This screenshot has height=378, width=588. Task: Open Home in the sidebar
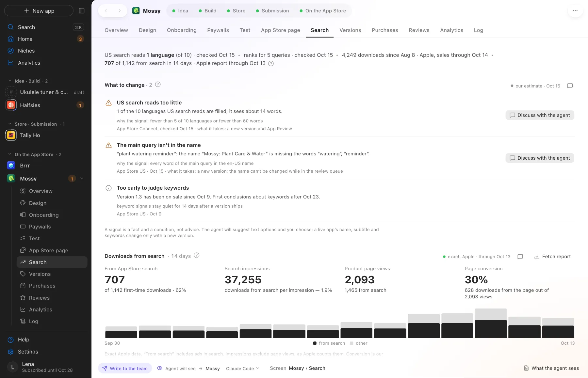pyautogui.click(x=46, y=39)
